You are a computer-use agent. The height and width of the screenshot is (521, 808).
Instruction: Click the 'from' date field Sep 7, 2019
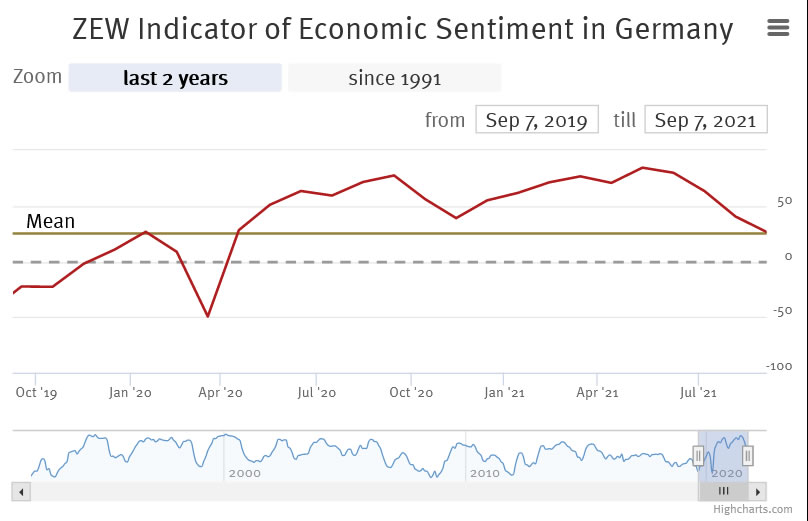pos(536,120)
